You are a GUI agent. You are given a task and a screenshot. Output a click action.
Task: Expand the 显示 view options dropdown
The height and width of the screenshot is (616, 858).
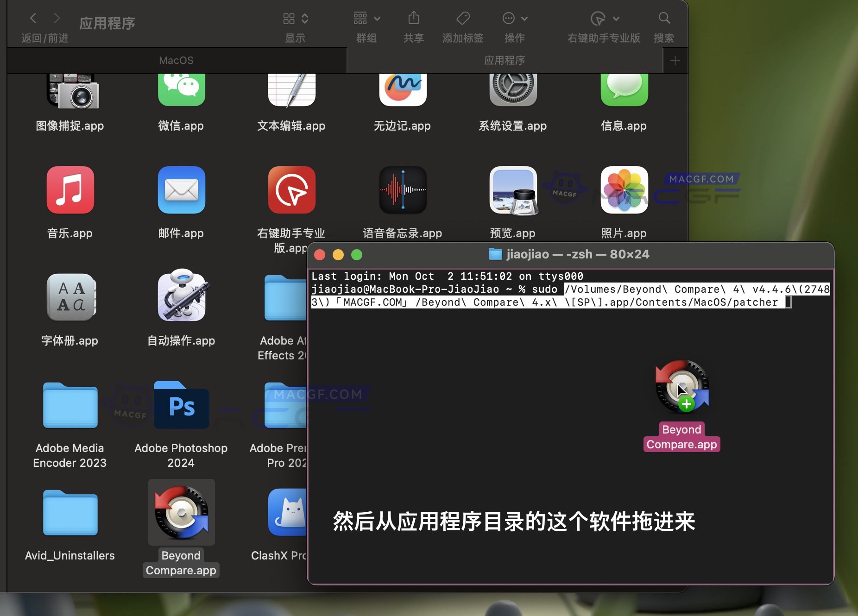294,19
